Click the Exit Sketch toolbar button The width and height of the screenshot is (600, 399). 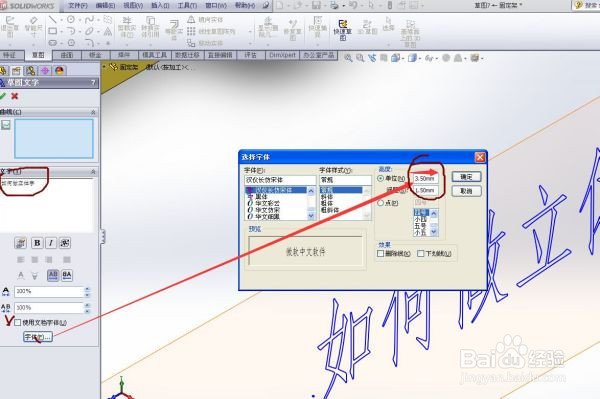pos(10,26)
